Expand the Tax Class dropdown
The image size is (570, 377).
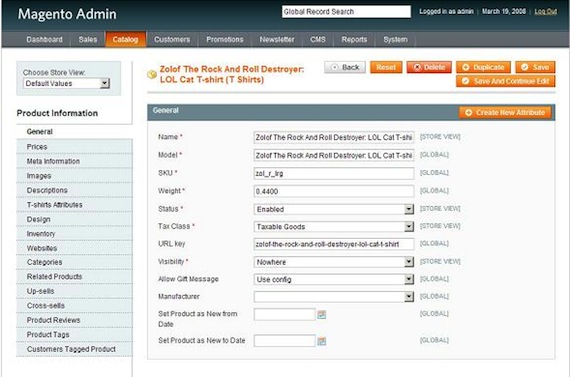click(334, 226)
